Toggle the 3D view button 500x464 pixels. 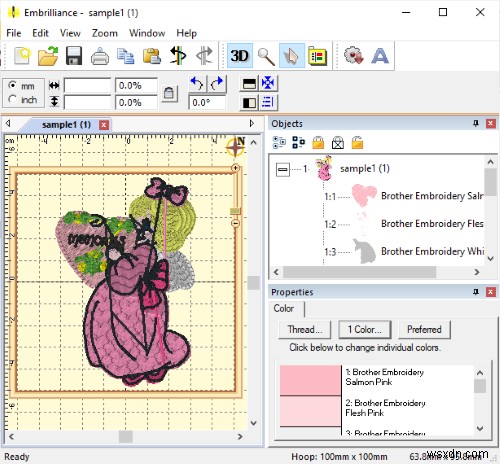[x=239, y=56]
